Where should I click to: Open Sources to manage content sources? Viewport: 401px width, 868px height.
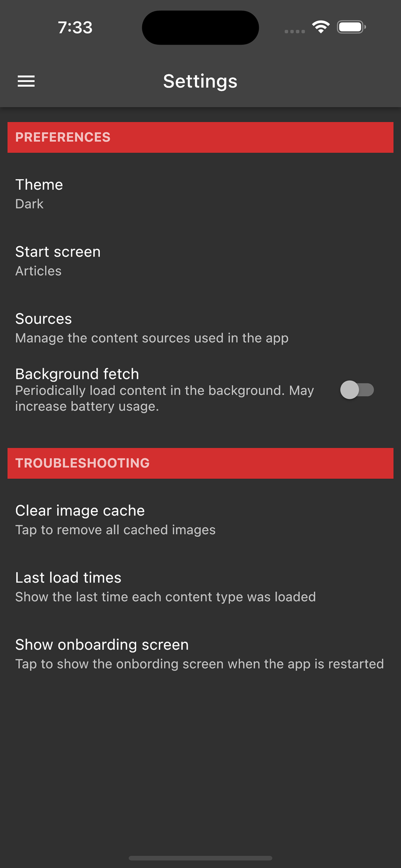pyautogui.click(x=200, y=328)
